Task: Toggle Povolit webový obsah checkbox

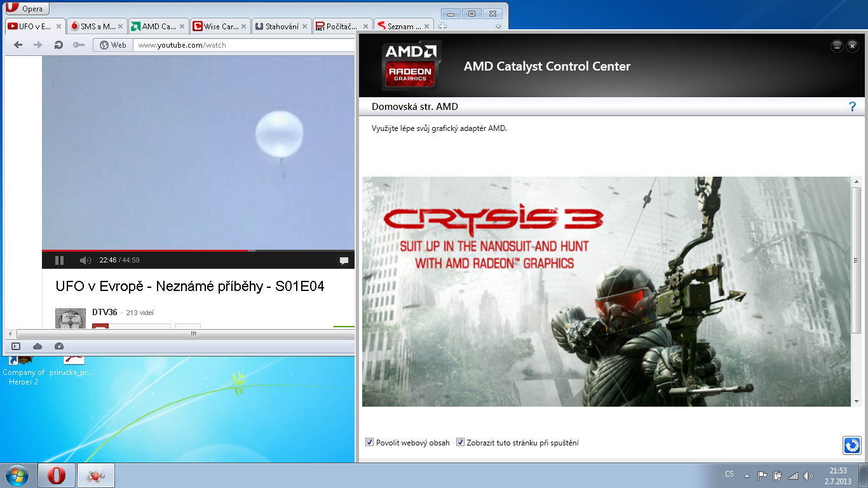Action: (370, 442)
